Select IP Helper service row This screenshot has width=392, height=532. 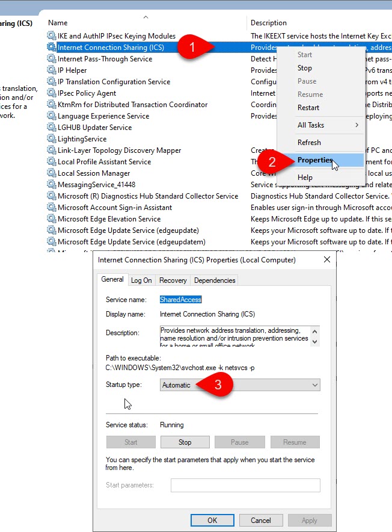[x=72, y=70]
